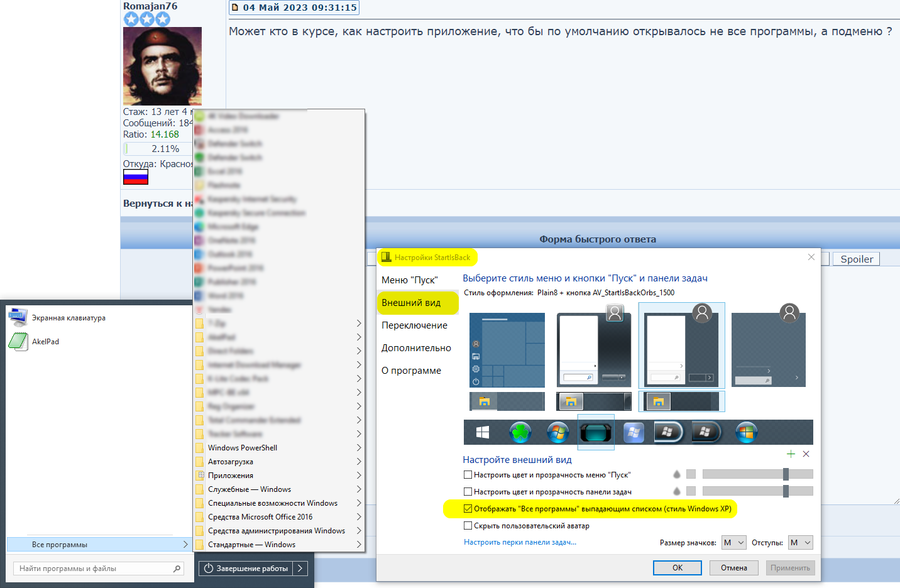Image resolution: width=900 pixels, height=588 pixels.
Task: Click the Приложения folder icon
Action: point(200,476)
